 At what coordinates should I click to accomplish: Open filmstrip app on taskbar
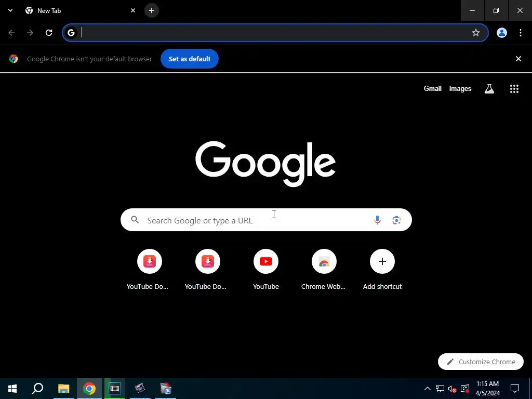[115, 389]
